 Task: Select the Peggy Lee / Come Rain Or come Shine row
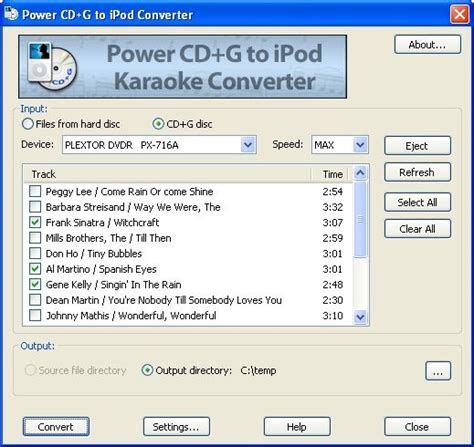(129, 192)
